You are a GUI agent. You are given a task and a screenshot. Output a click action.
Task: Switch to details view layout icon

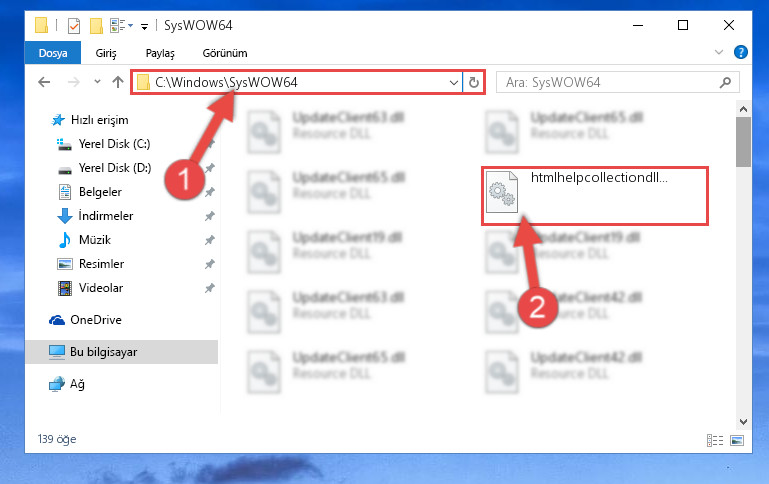click(715, 440)
